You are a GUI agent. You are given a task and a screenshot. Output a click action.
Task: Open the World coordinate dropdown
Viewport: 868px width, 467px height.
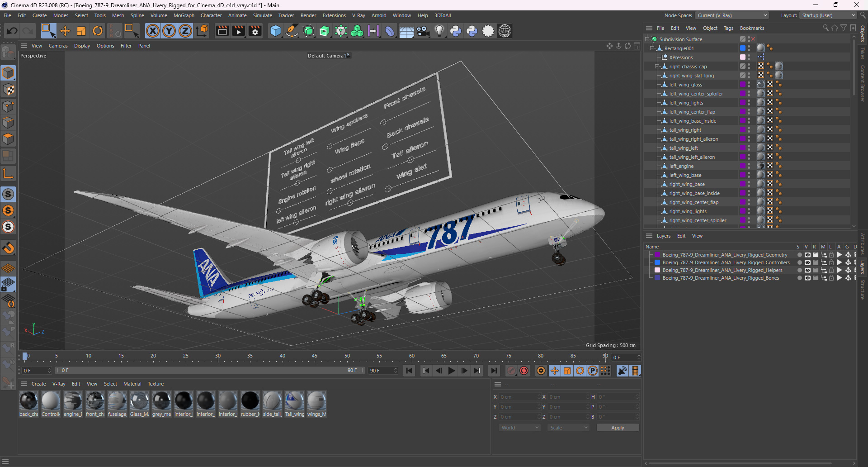(520, 428)
